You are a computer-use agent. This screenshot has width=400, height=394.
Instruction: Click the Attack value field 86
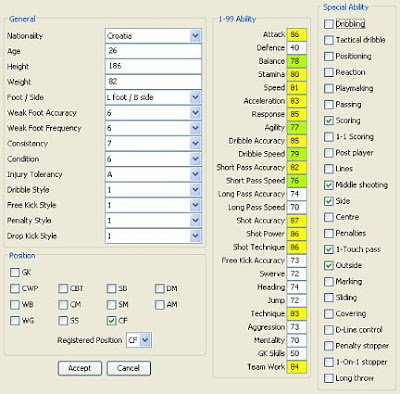click(x=296, y=34)
